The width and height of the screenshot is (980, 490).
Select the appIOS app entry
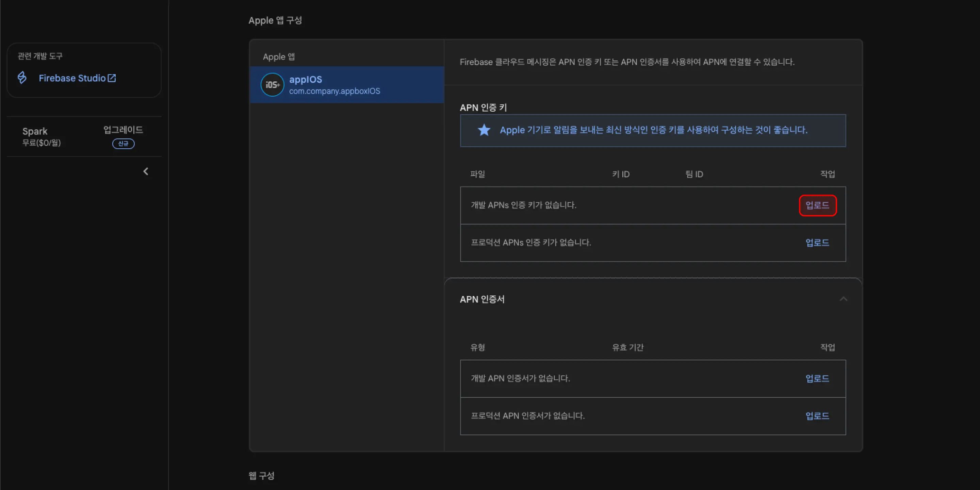[347, 85]
